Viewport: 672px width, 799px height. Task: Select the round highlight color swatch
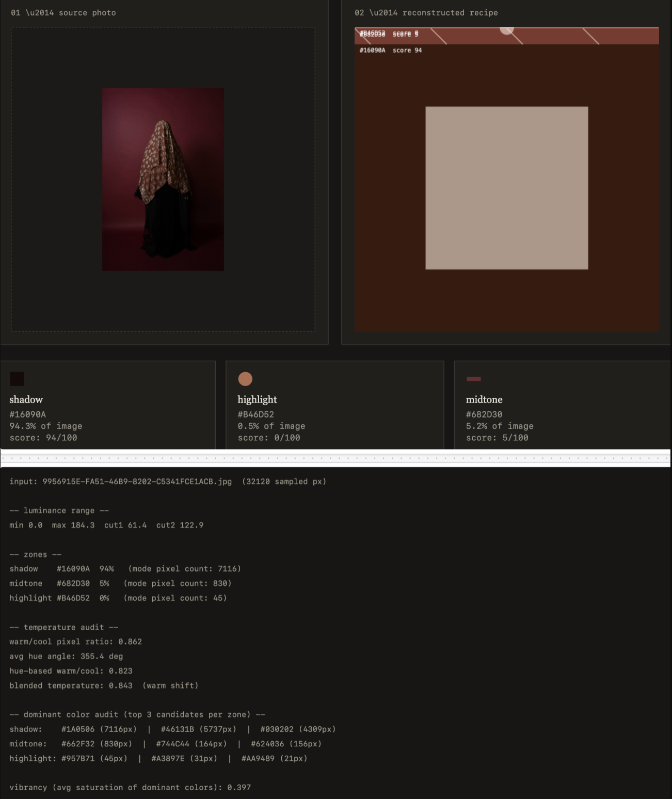tap(245, 379)
